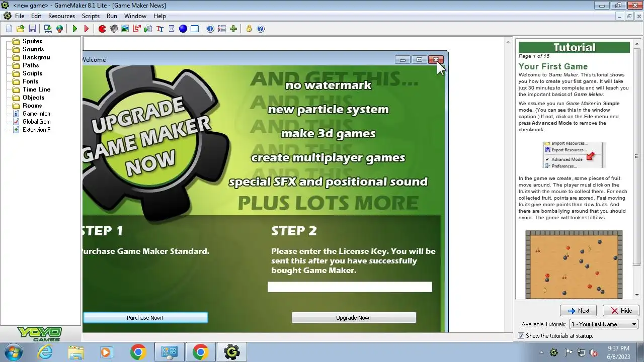This screenshot has width=644, height=362.
Task: Go to Next tutorial page
Action: click(578, 311)
